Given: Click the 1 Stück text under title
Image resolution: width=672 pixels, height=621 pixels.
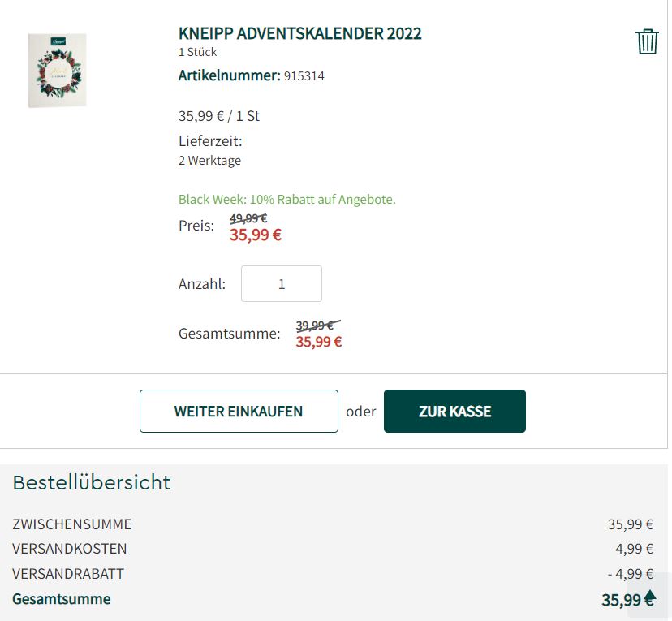Looking at the screenshot, I should tap(197, 52).
